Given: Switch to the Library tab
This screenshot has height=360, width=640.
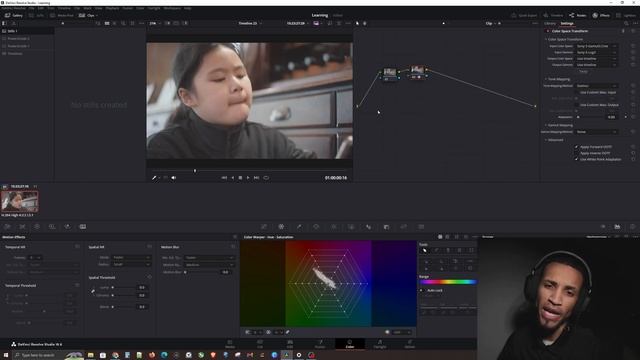Looking at the screenshot, I should (x=550, y=23).
